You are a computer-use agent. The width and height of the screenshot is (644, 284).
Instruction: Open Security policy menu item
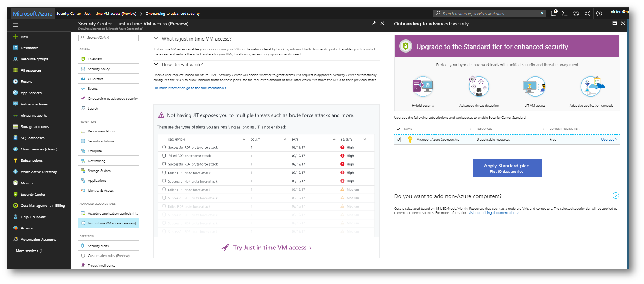(x=108, y=69)
